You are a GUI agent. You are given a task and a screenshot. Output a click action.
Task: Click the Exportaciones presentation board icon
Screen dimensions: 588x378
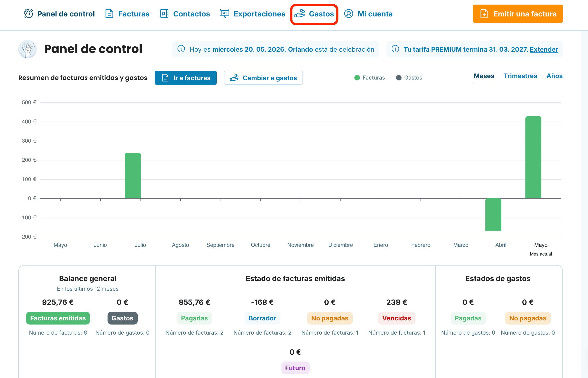[x=224, y=14]
